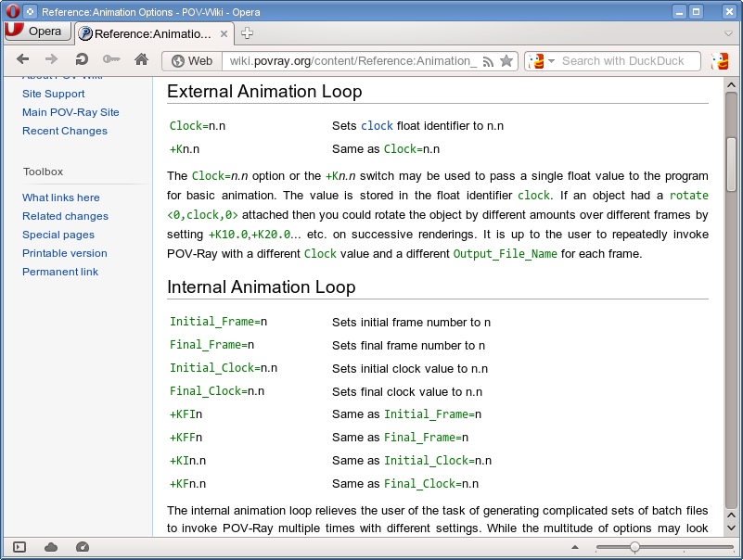Viewport: 743px width, 560px height.
Task: Open Opera Link cloud icon in status bar
Action: tap(51, 547)
